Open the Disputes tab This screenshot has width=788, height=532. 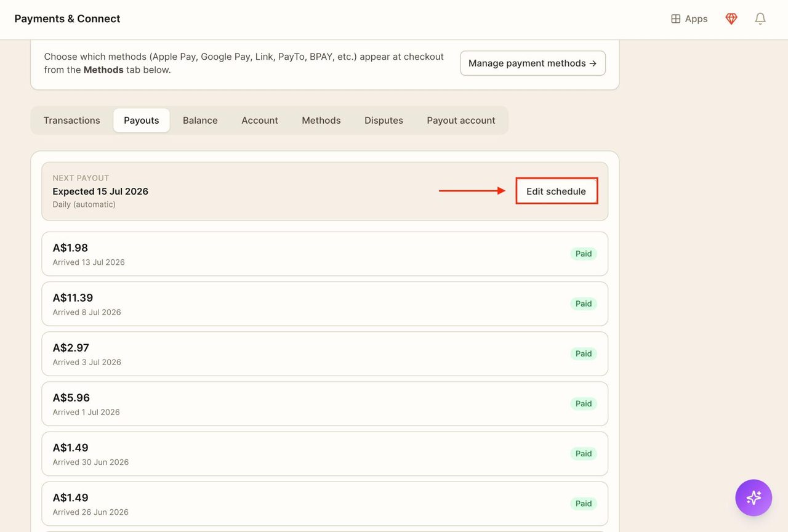pyautogui.click(x=384, y=120)
